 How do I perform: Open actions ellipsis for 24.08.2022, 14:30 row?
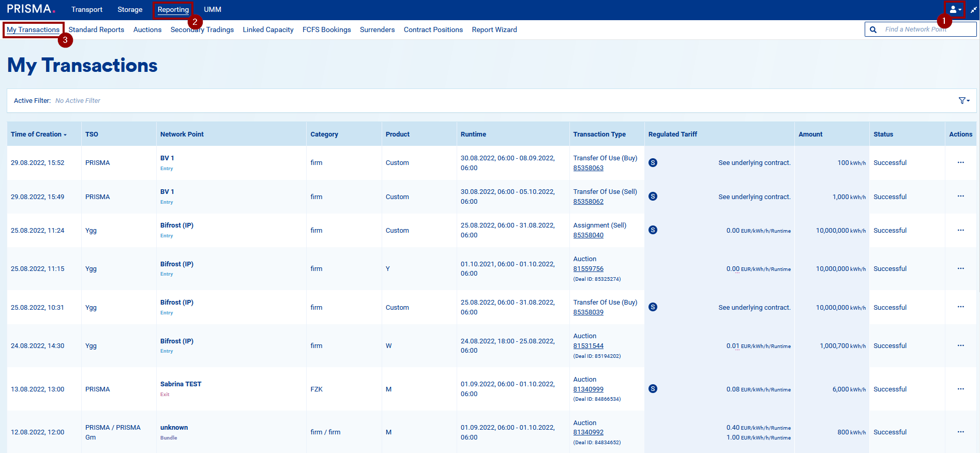(960, 345)
